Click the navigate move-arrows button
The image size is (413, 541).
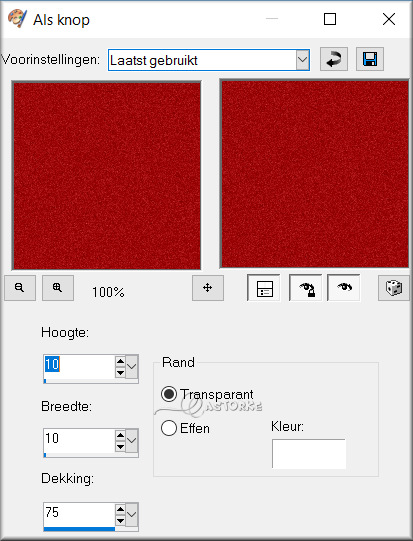pyautogui.click(x=208, y=288)
